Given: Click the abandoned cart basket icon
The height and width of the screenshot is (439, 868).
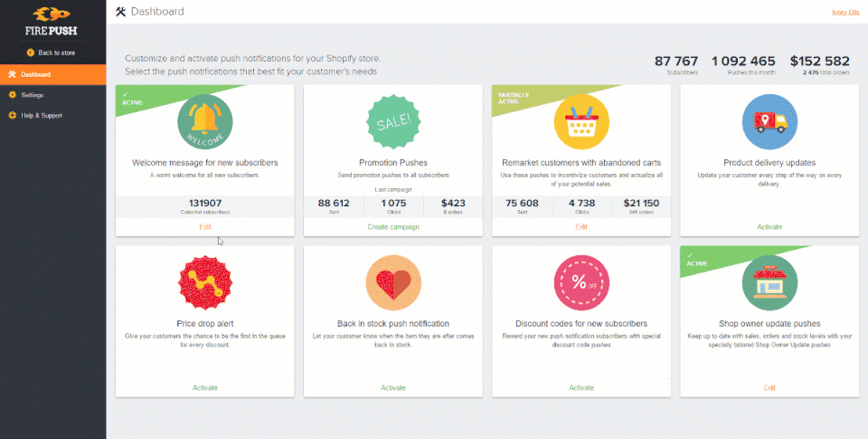Looking at the screenshot, I should [581, 122].
